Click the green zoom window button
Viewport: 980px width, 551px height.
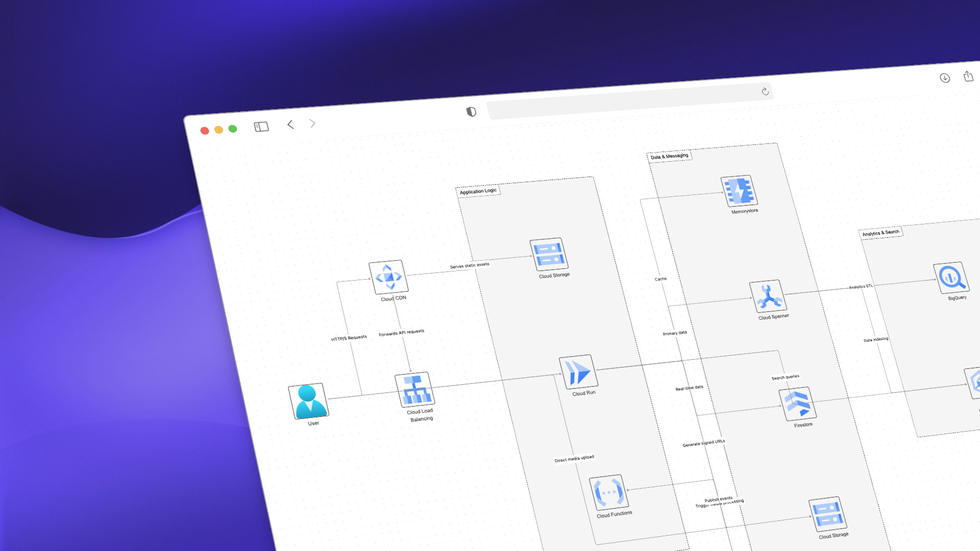233,129
